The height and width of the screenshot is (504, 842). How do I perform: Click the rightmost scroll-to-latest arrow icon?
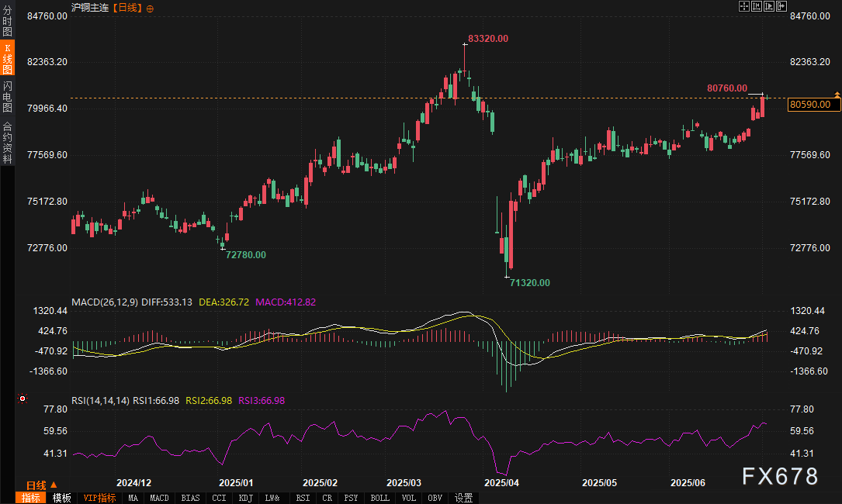[x=781, y=6]
